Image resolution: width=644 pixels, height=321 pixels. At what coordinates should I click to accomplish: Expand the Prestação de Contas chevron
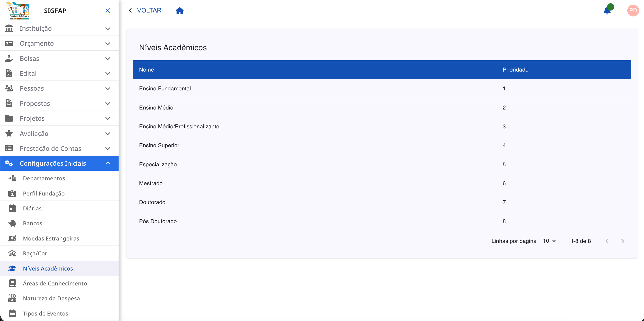(108, 148)
